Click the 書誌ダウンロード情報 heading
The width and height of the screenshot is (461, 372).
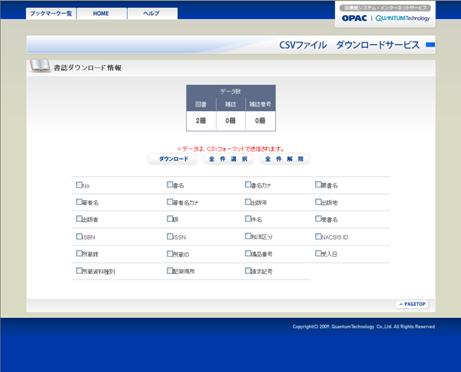coord(88,68)
